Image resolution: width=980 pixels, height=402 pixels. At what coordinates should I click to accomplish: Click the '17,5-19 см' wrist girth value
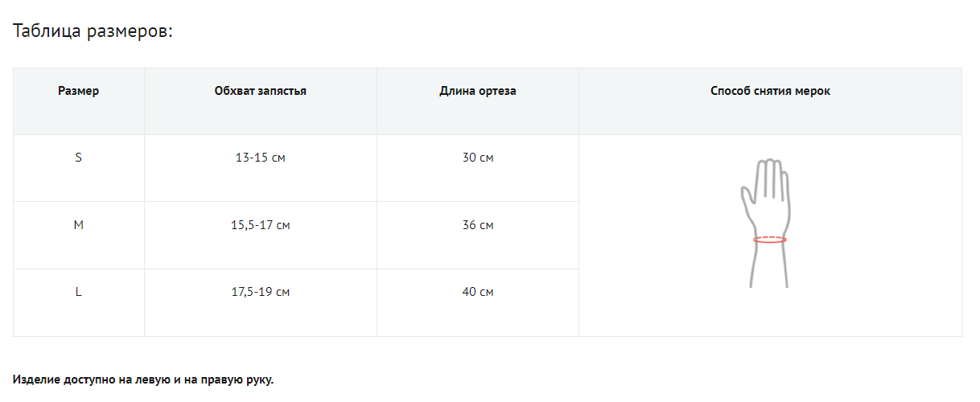pos(261,292)
